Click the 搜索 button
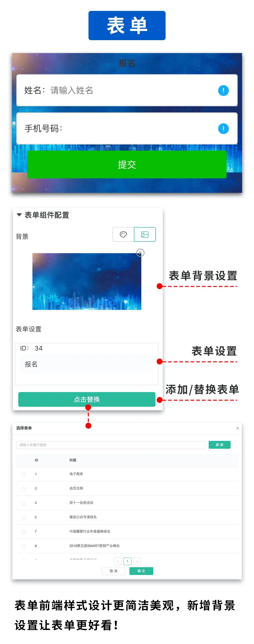Viewport: 254px width, 644px height. point(220,445)
